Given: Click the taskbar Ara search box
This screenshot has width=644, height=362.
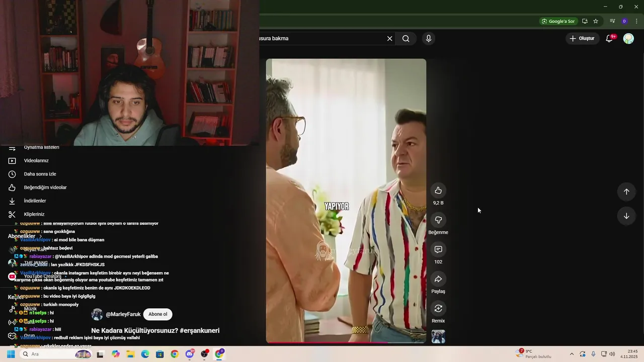Looking at the screenshot, I should pyautogui.click(x=56, y=354).
